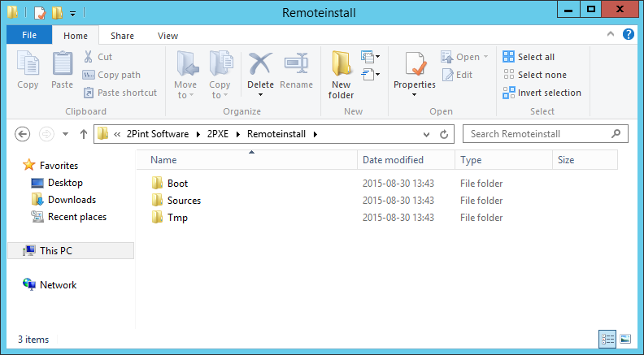Click the Select all icon

click(x=509, y=57)
